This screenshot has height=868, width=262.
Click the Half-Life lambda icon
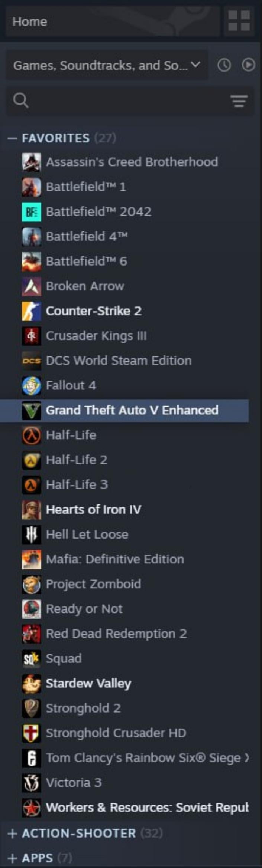(x=32, y=435)
